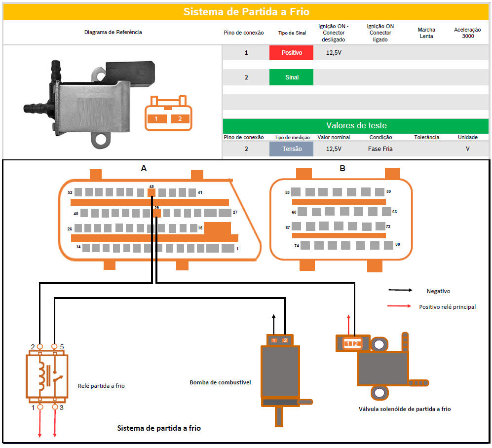Image resolution: width=492 pixels, height=448 pixels.
Task: Click the cold start relay symbol
Action: [x=47, y=376]
